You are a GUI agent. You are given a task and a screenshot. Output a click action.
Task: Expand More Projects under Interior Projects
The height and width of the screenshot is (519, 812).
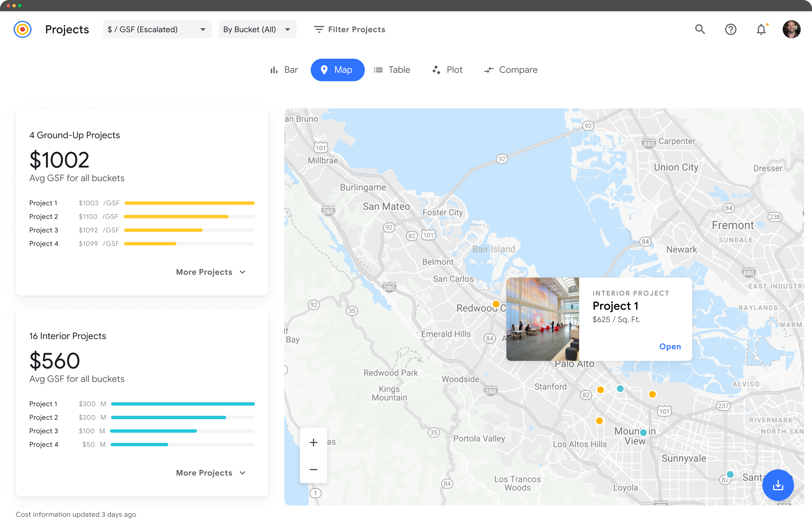pos(211,473)
